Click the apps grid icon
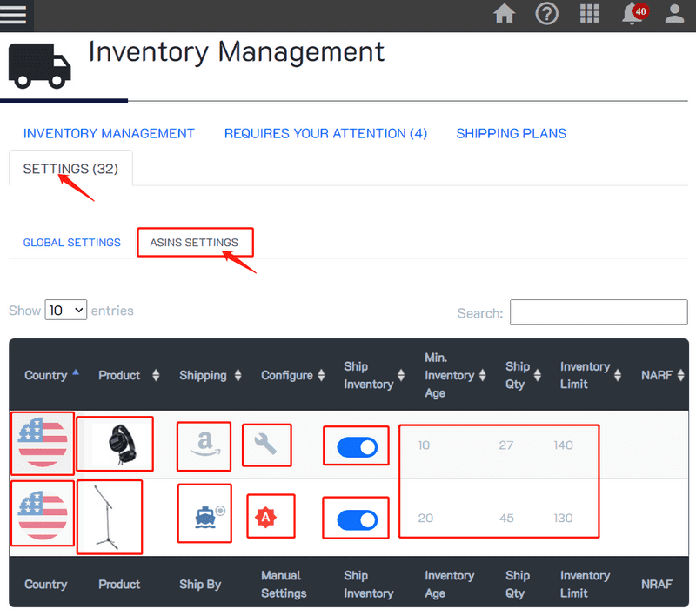The width and height of the screenshot is (696, 616). 590,14
